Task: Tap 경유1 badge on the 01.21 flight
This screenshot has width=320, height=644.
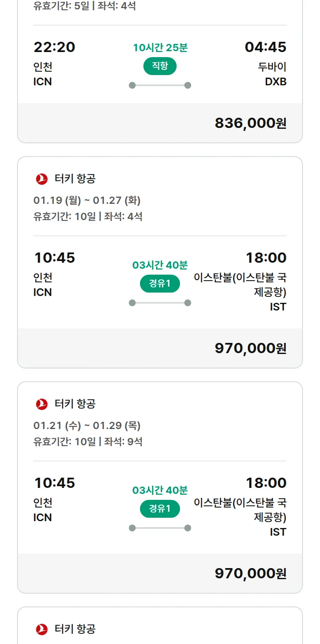Action: click(x=160, y=509)
